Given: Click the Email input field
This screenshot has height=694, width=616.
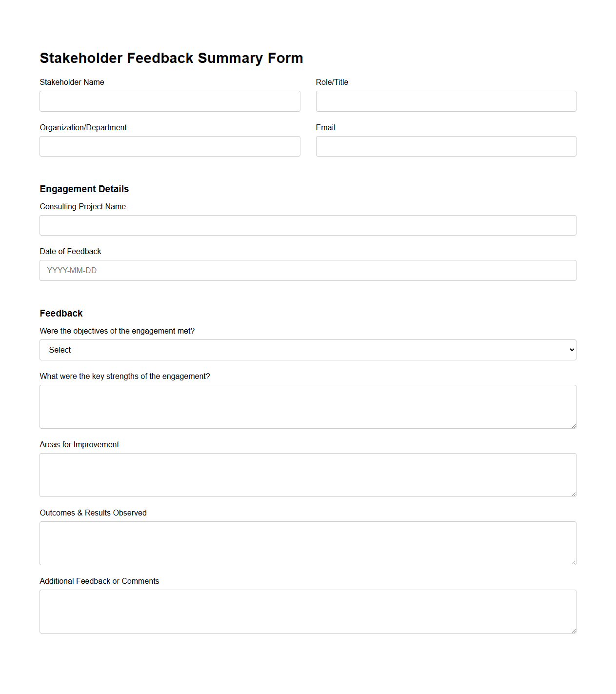Looking at the screenshot, I should pyautogui.click(x=446, y=146).
